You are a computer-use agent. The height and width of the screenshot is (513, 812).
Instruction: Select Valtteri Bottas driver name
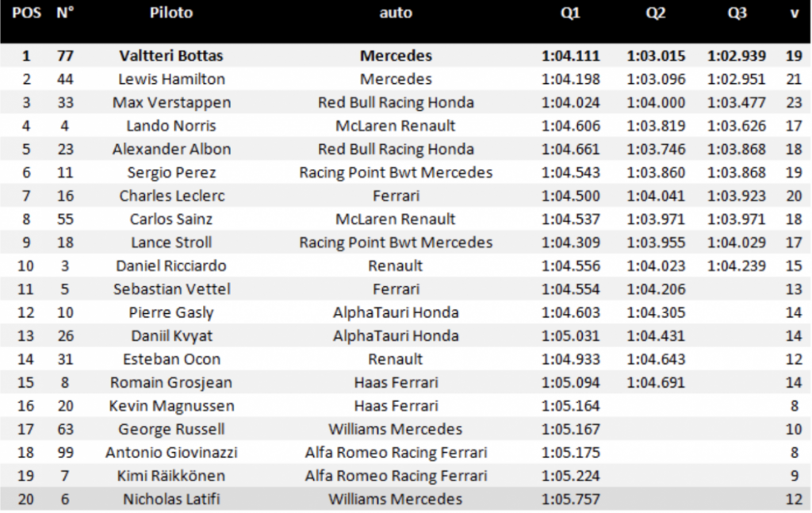(x=171, y=56)
